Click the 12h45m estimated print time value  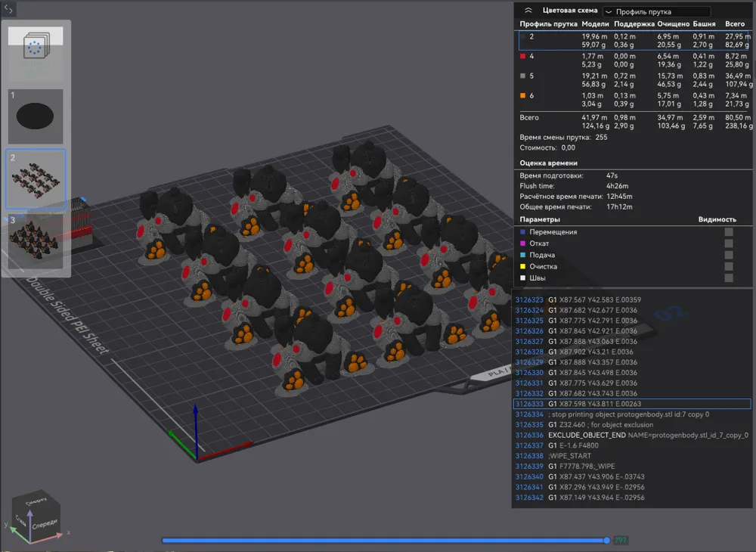pos(619,197)
